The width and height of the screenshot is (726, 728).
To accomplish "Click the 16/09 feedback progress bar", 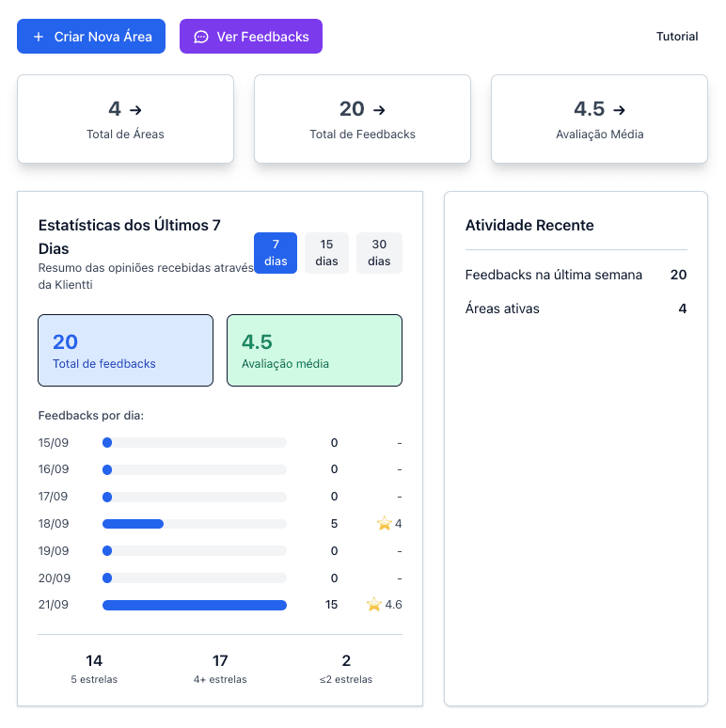I will [x=195, y=469].
